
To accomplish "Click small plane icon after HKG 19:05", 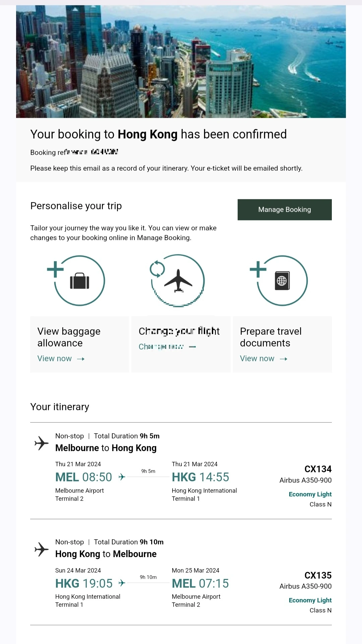I will point(122,583).
